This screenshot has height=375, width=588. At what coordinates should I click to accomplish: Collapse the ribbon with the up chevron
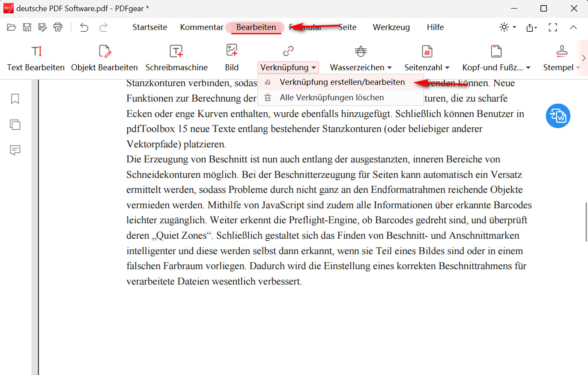(573, 27)
